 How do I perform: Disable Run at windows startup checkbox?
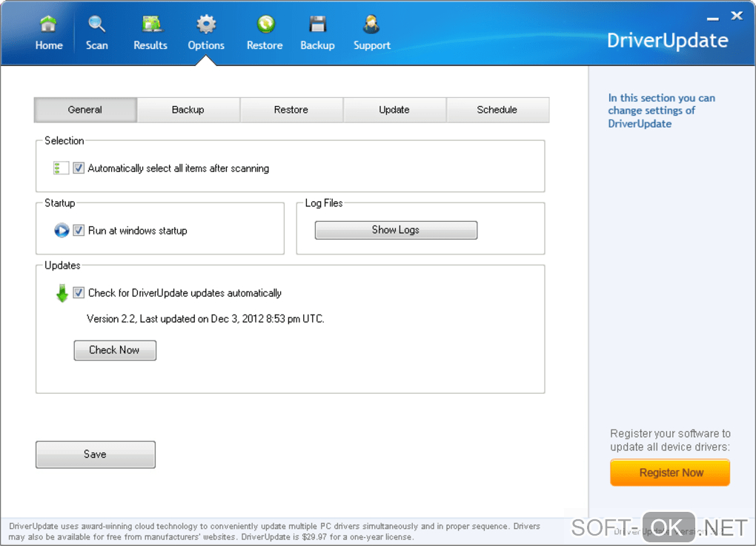tap(79, 230)
